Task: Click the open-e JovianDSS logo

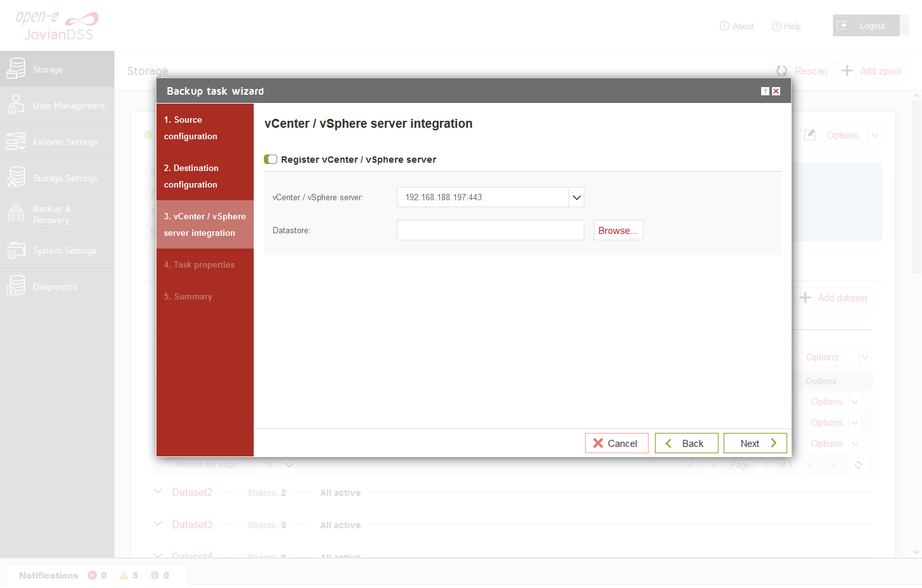Action: tap(57, 25)
